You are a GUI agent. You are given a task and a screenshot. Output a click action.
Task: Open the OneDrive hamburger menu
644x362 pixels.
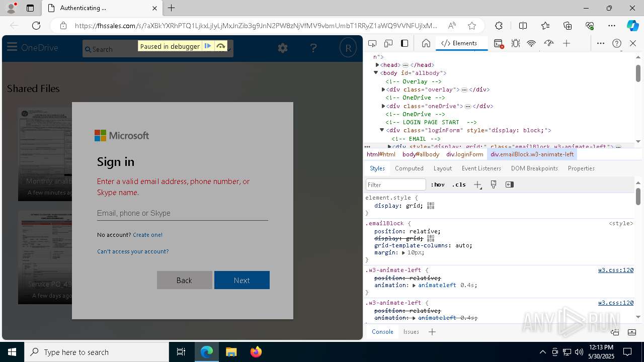tap(12, 47)
